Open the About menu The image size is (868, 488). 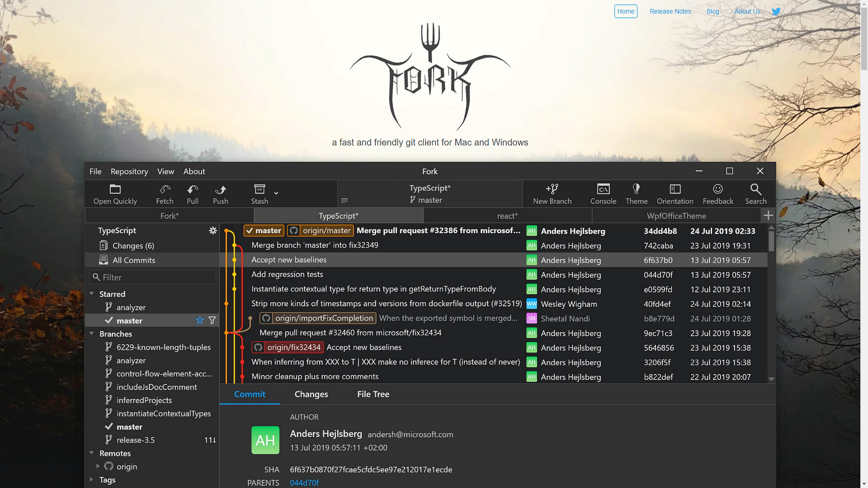[194, 171]
